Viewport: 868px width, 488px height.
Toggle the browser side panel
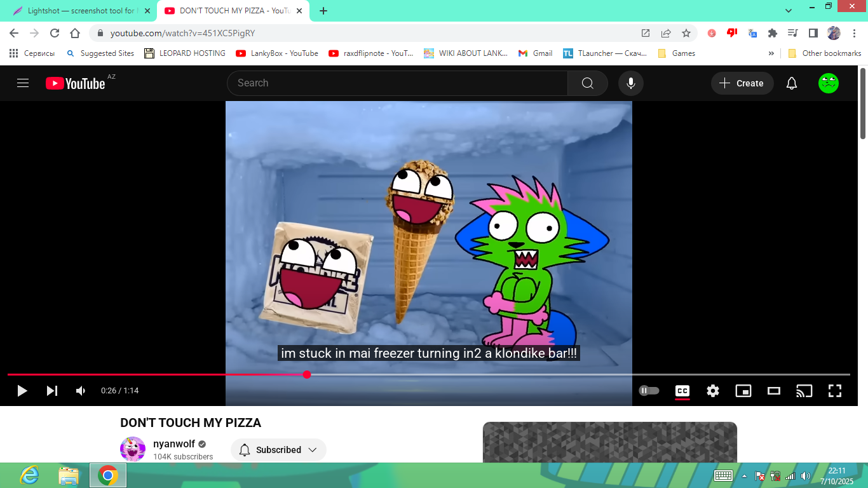coord(813,33)
